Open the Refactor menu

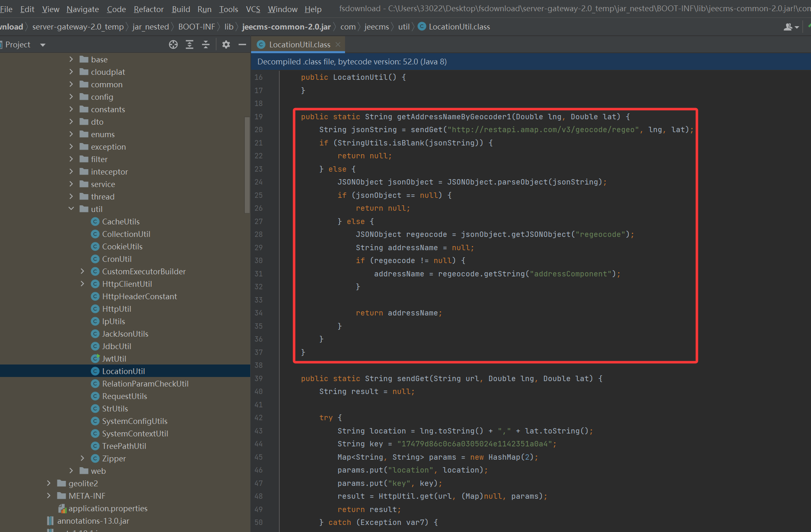pyautogui.click(x=148, y=9)
